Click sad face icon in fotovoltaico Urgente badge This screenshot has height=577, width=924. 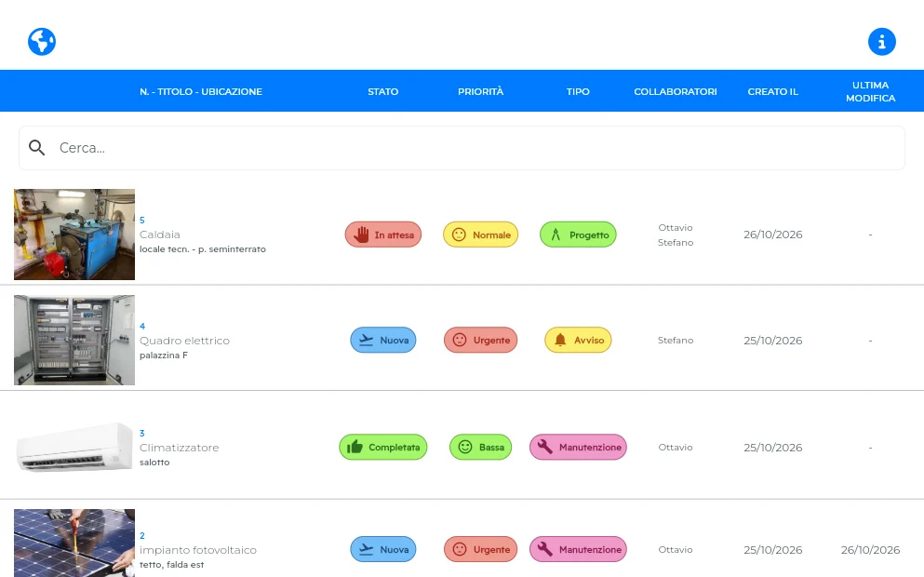coord(460,549)
